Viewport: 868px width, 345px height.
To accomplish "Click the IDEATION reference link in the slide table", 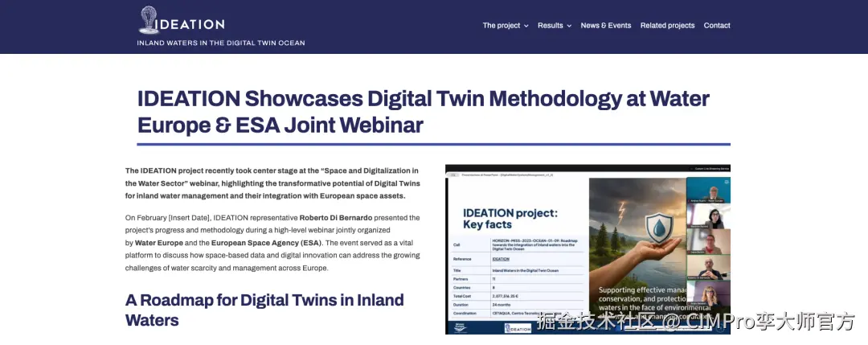I will [x=501, y=259].
